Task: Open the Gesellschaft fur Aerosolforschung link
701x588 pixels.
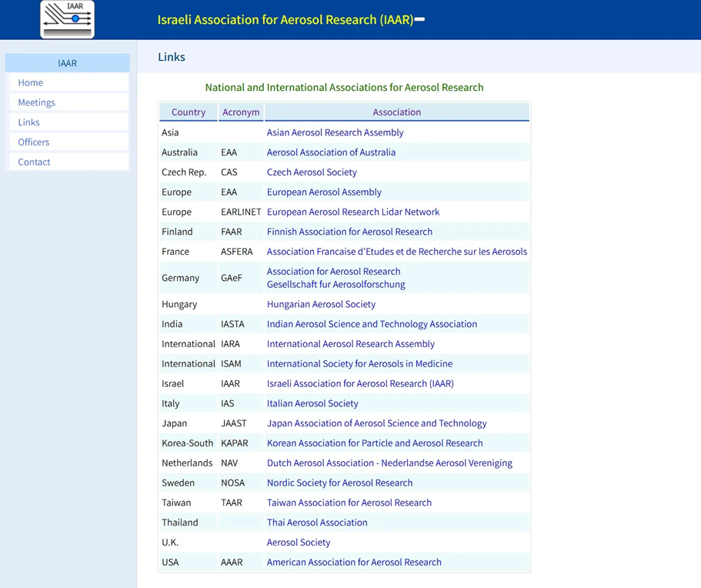Action: click(x=335, y=285)
